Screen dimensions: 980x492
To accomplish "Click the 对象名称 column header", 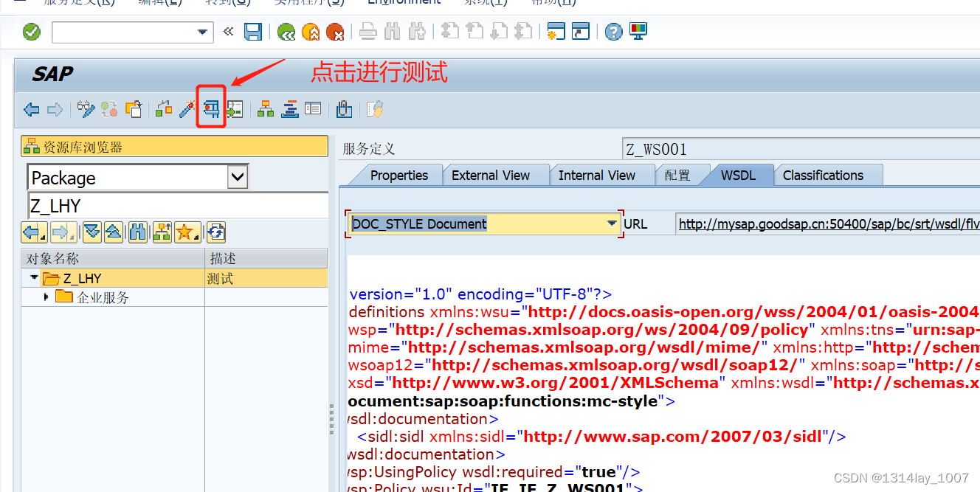I will 113,258.
